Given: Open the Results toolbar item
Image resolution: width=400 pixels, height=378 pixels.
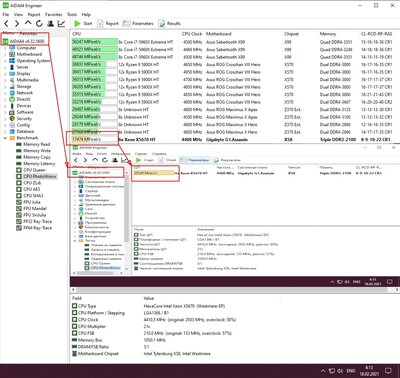Looking at the screenshot, I should coord(170,24).
